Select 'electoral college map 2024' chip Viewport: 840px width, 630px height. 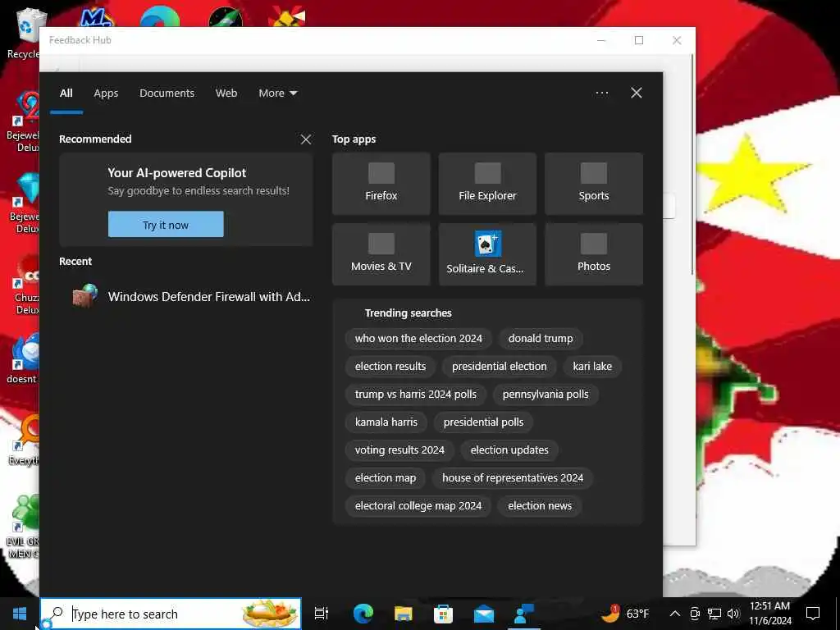(x=418, y=505)
